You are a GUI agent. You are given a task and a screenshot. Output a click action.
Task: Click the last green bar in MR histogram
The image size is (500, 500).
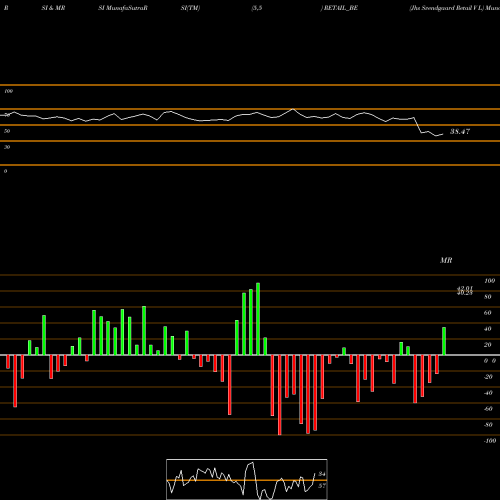pos(444,341)
